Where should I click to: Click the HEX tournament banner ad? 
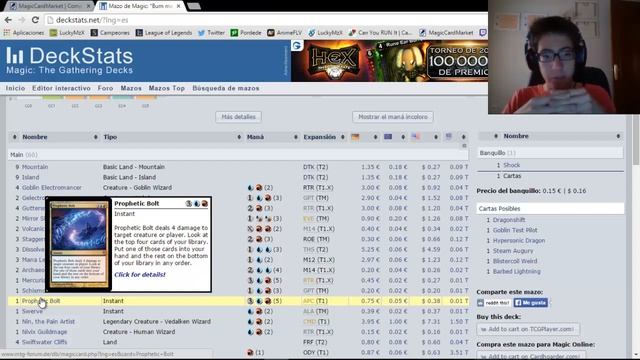(x=390, y=61)
